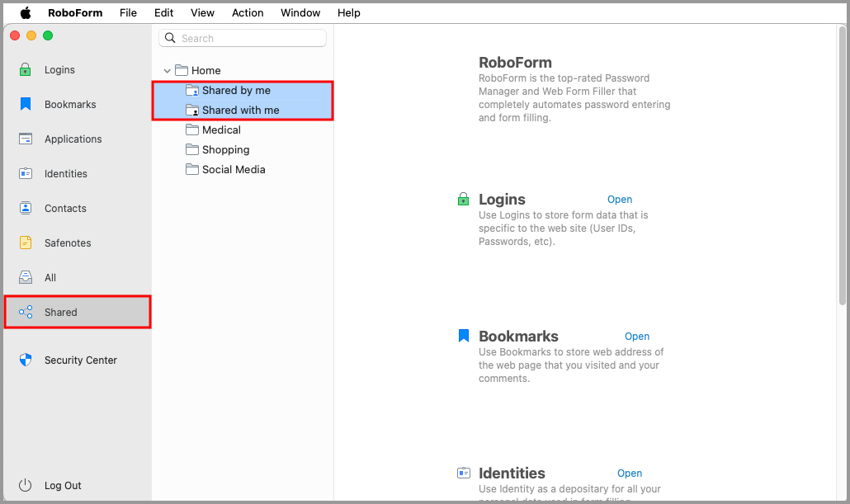The width and height of the screenshot is (850, 504).
Task: Open the RoboForm application menu
Action: click(x=75, y=12)
